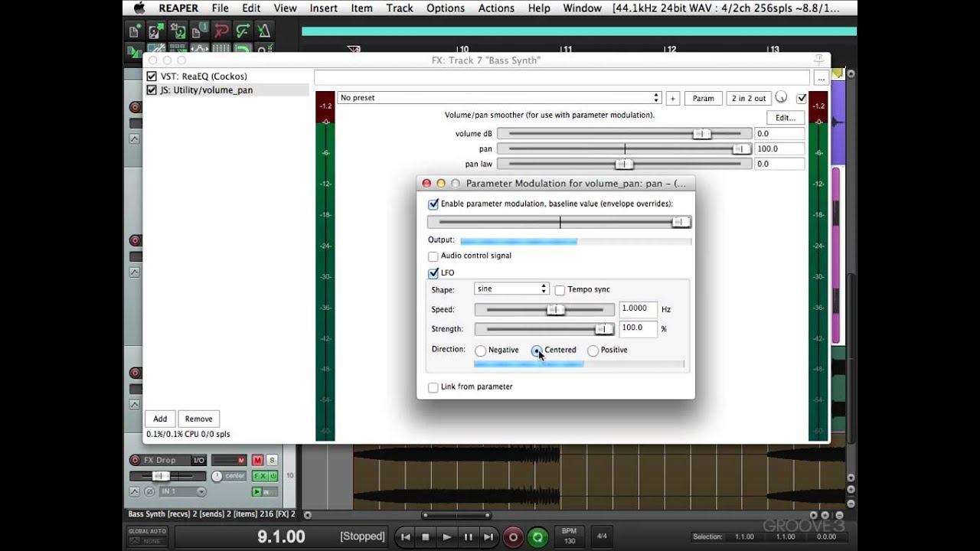The height and width of the screenshot is (551, 980).
Task: Open the Actions menu
Action: point(496,8)
